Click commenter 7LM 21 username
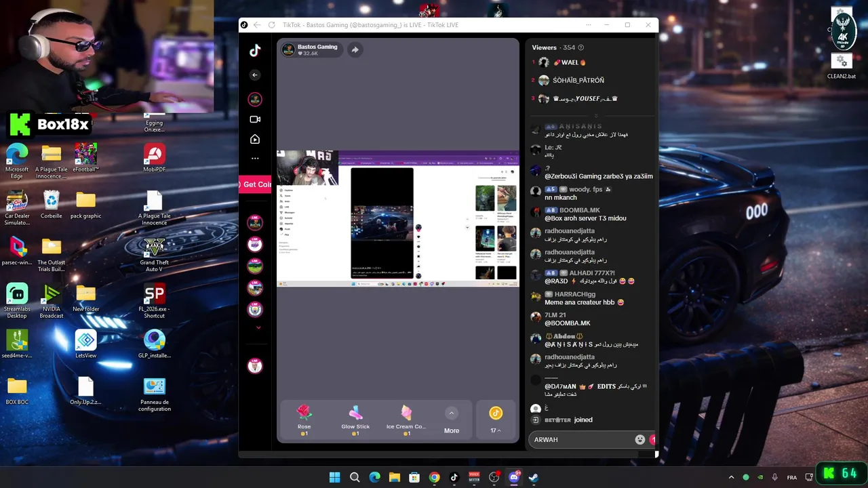 coord(555,315)
